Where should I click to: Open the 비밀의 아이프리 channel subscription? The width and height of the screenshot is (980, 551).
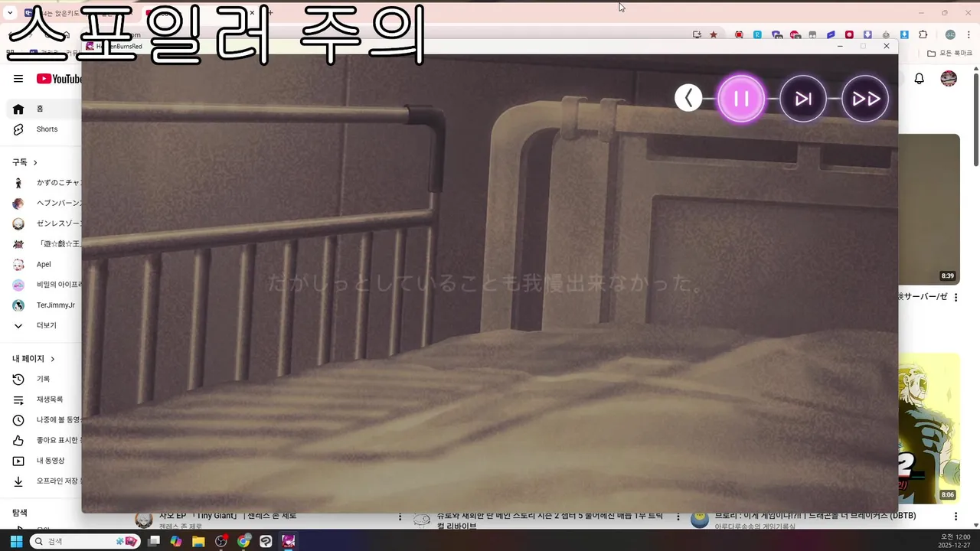[46, 285]
